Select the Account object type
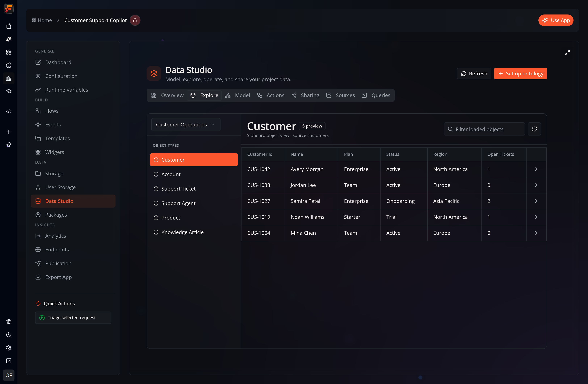 (x=194, y=174)
